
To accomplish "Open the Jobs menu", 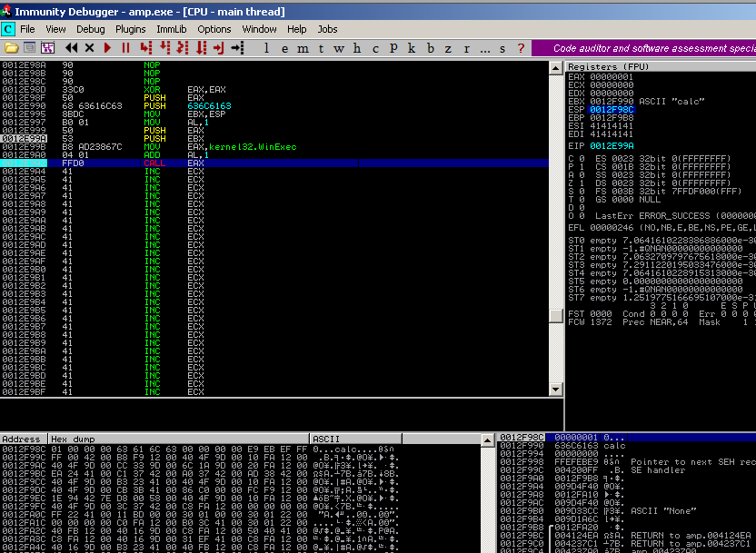I will pyautogui.click(x=327, y=29).
